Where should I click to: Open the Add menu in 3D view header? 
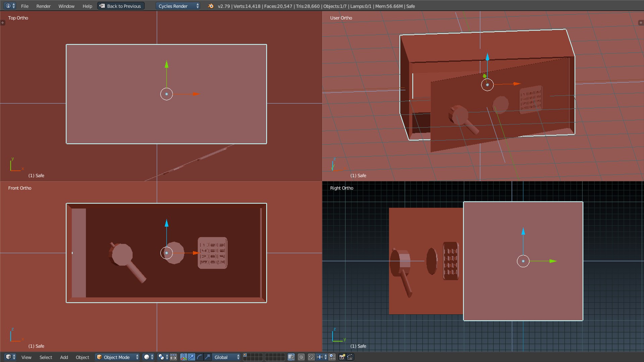pyautogui.click(x=64, y=357)
